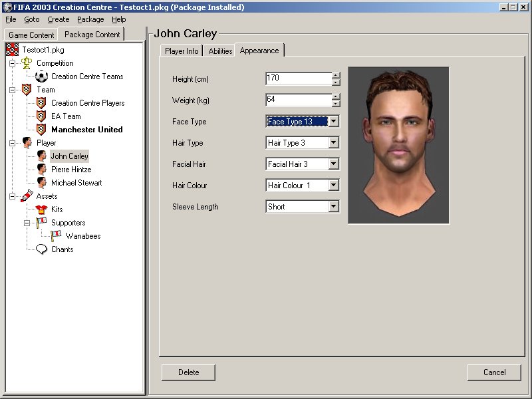Open the Package menu
Screen dimensions: 532x399
pyautogui.click(x=90, y=20)
